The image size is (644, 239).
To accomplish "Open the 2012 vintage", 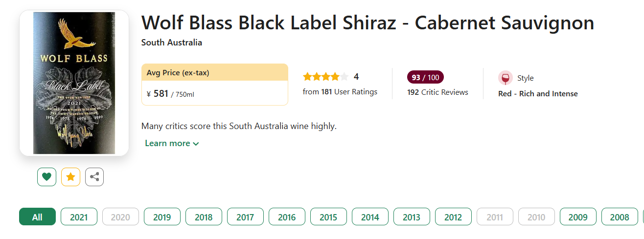I will (453, 217).
